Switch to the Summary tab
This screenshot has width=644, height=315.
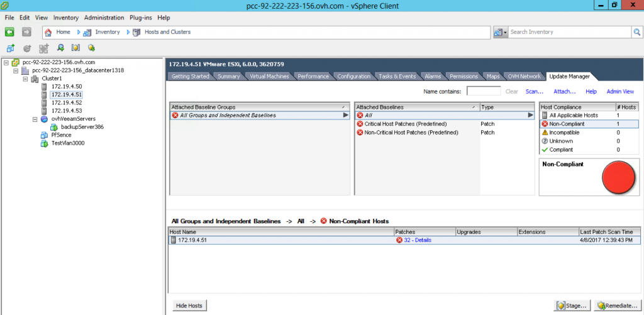click(229, 76)
